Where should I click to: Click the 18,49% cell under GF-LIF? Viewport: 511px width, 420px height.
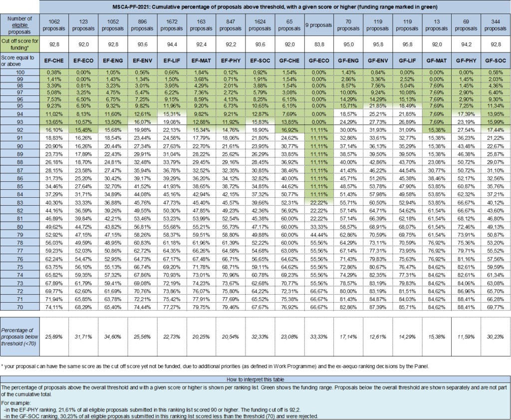tap(407, 106)
